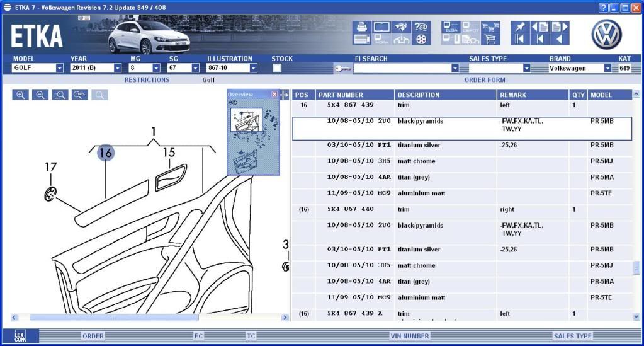Zoom out of the illustration

40,95
